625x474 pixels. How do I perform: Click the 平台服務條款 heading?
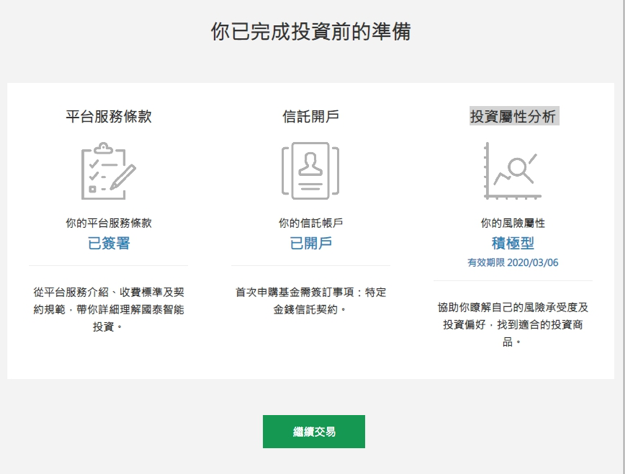point(109,116)
